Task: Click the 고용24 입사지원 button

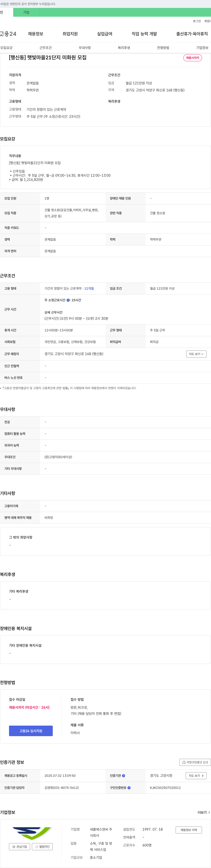Action: click(x=31, y=731)
